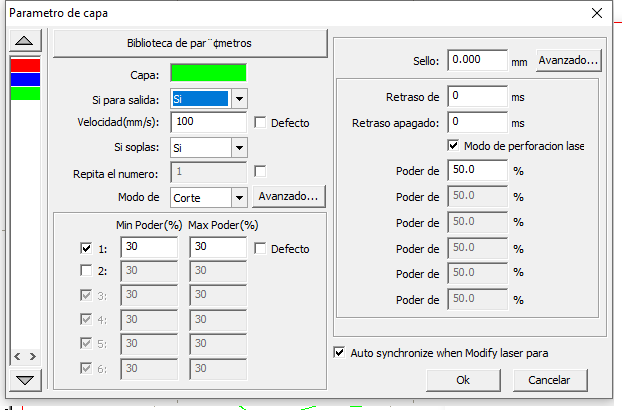This screenshot has width=622, height=410.
Task: Toggle Defecto checkbox beside Velocidad
Action: pyautogui.click(x=260, y=123)
